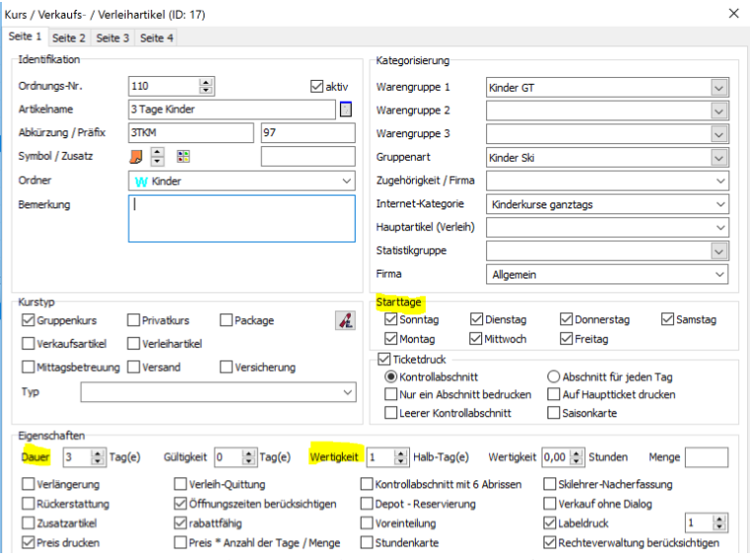Check Auf Hauptticket drucken
The height and width of the screenshot is (560, 750).
pyautogui.click(x=553, y=394)
